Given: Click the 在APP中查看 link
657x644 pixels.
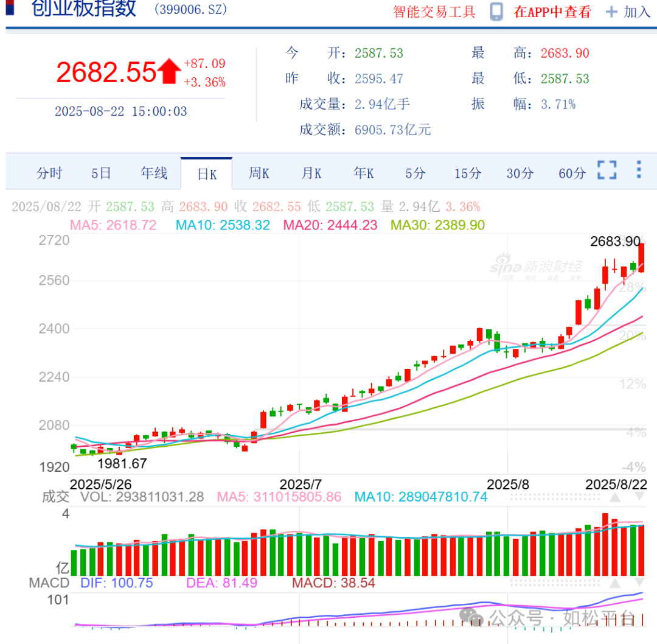Looking at the screenshot, I should (552, 12).
